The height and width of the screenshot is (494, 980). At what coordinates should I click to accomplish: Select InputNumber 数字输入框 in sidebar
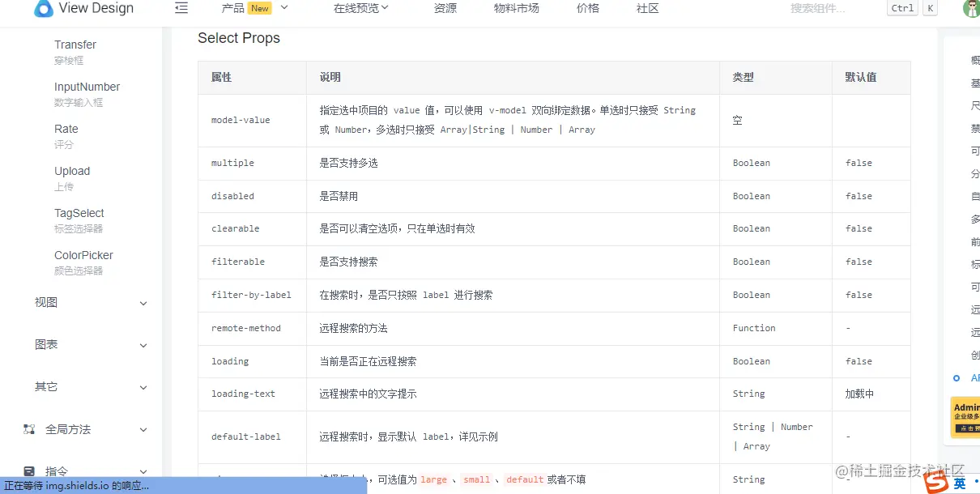(87, 94)
